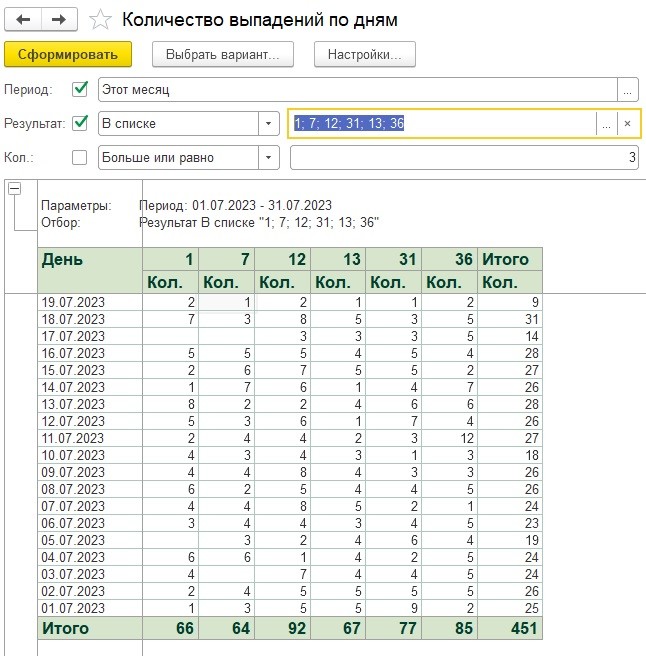Collapse the parameters group with minus box
The width and height of the screenshot is (646, 656).
(15, 189)
